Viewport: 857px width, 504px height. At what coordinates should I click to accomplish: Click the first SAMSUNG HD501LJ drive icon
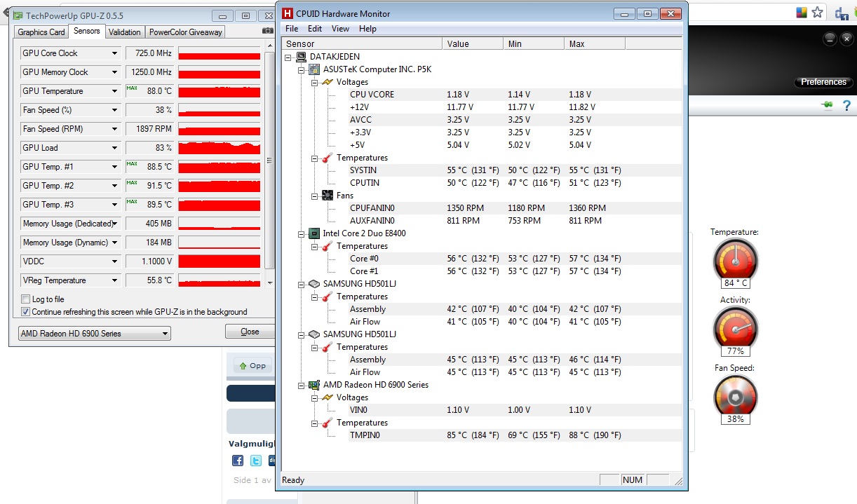[315, 284]
